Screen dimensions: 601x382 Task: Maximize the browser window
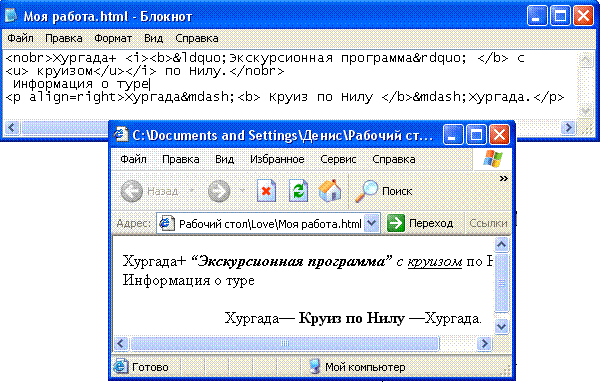coord(476,134)
